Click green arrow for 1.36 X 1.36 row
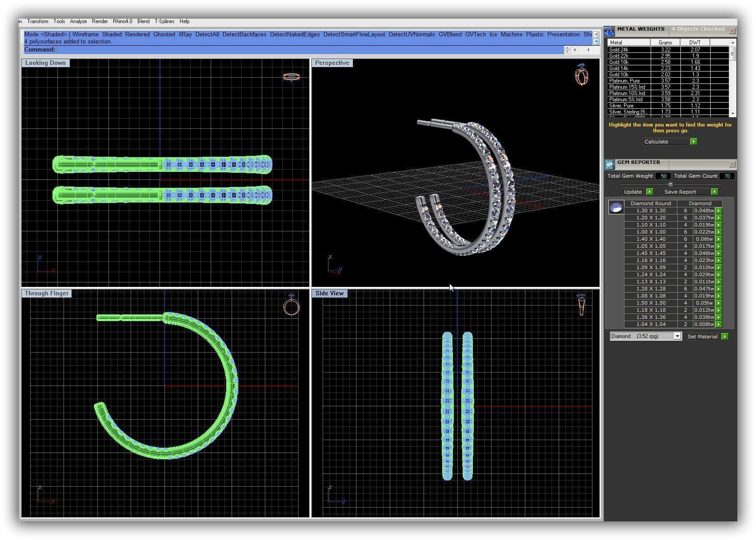The width and height of the screenshot is (756, 540). [x=719, y=317]
